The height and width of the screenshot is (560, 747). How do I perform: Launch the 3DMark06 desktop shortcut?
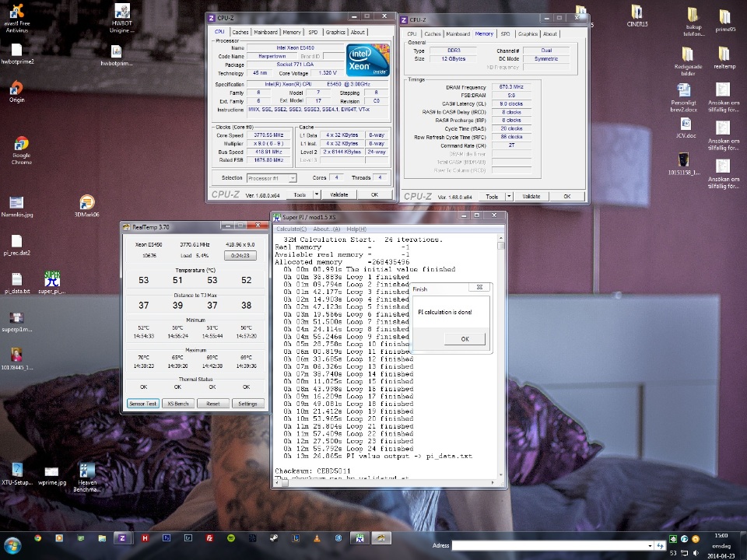pyautogui.click(x=86, y=205)
